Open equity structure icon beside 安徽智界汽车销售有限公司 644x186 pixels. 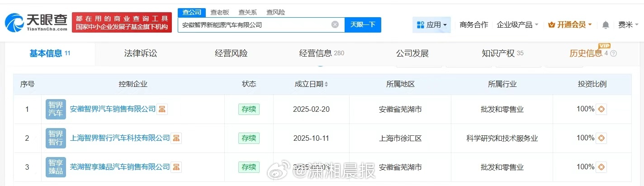pyautogui.click(x=162, y=109)
